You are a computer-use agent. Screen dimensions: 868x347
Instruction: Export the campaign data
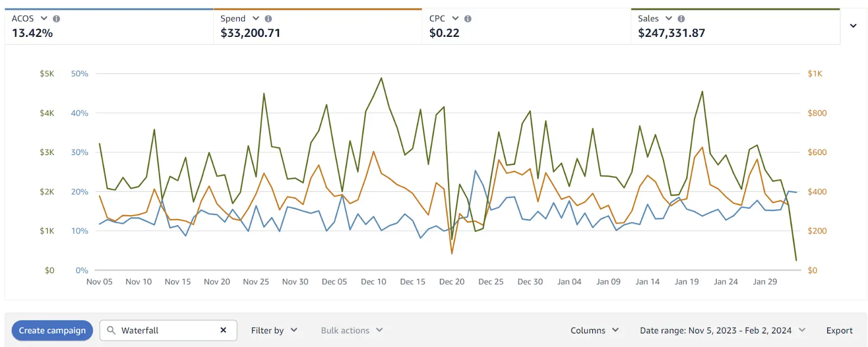point(839,330)
